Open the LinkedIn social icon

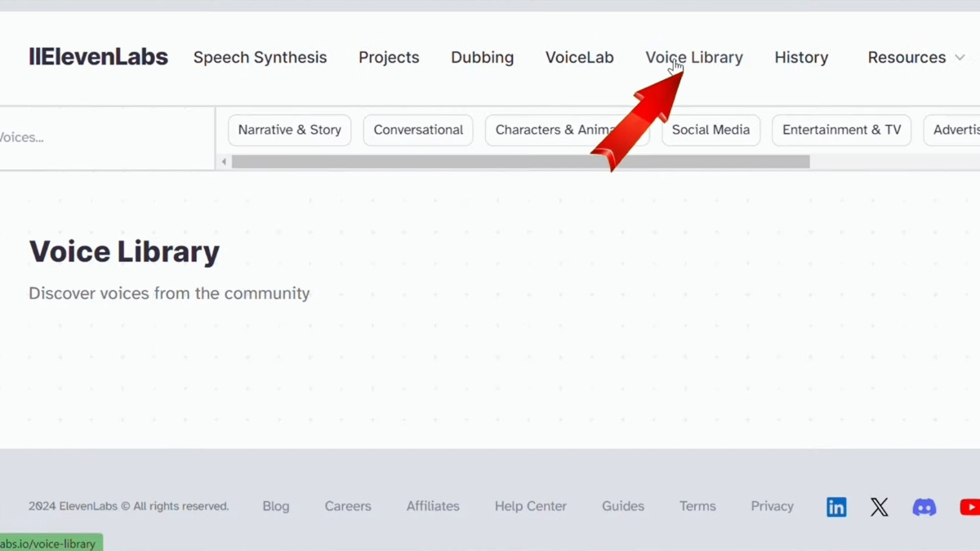[836, 507]
